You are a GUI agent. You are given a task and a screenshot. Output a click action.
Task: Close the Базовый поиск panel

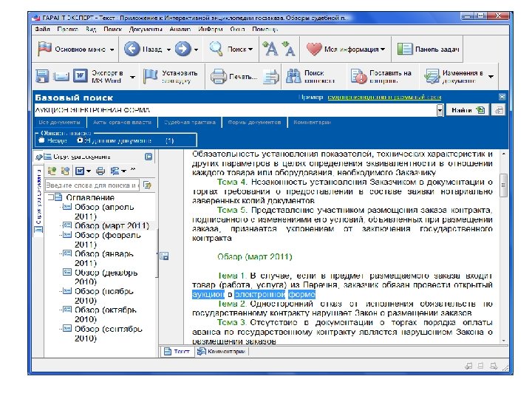[502, 97]
